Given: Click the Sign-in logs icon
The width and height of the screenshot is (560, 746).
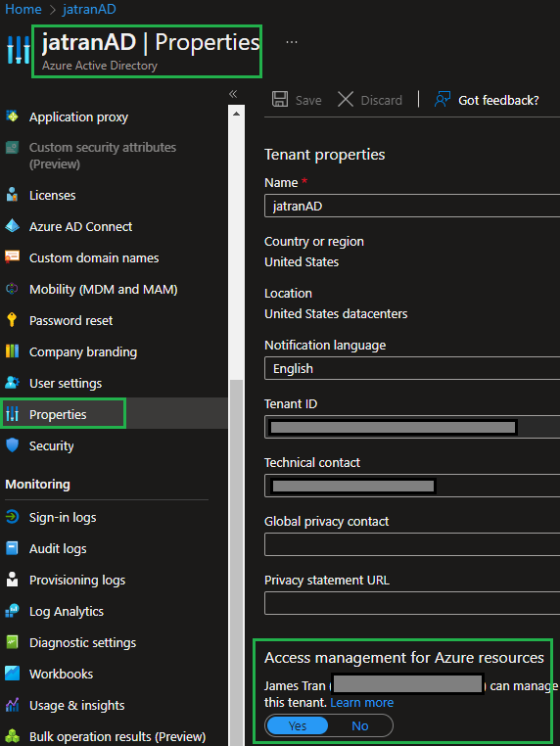Looking at the screenshot, I should (x=12, y=517).
